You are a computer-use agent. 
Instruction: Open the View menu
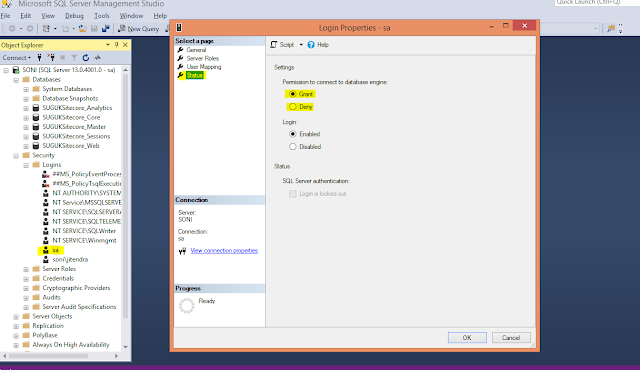(48, 16)
